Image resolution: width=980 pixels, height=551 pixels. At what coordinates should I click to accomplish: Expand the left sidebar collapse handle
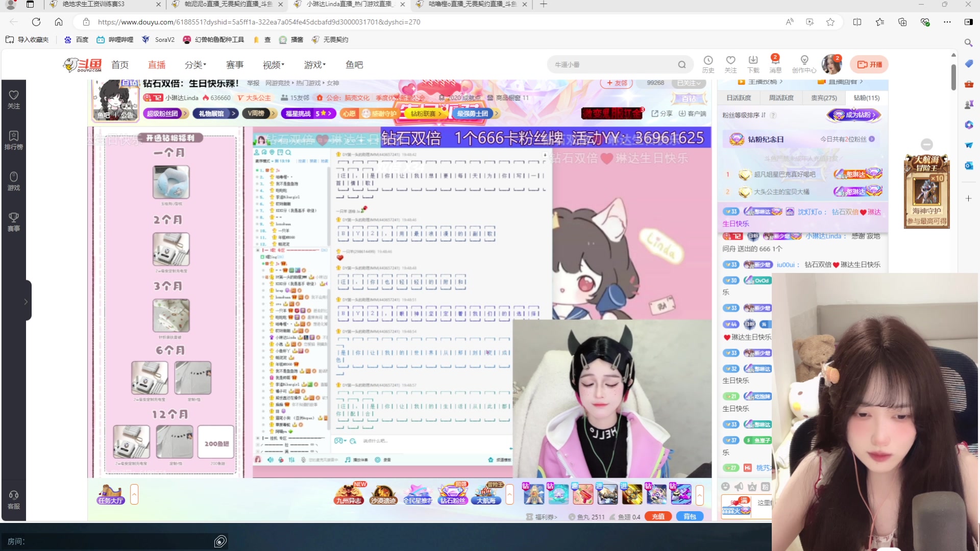click(x=26, y=302)
